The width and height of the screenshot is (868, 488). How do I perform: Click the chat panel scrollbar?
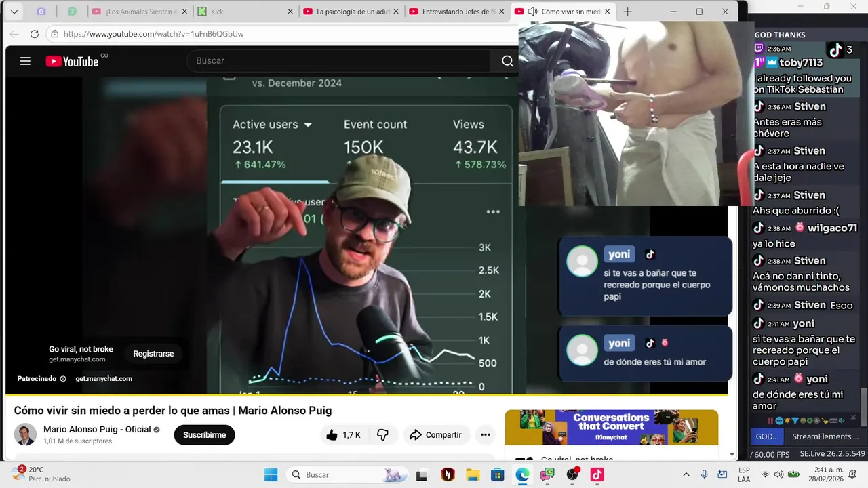coord(864,407)
